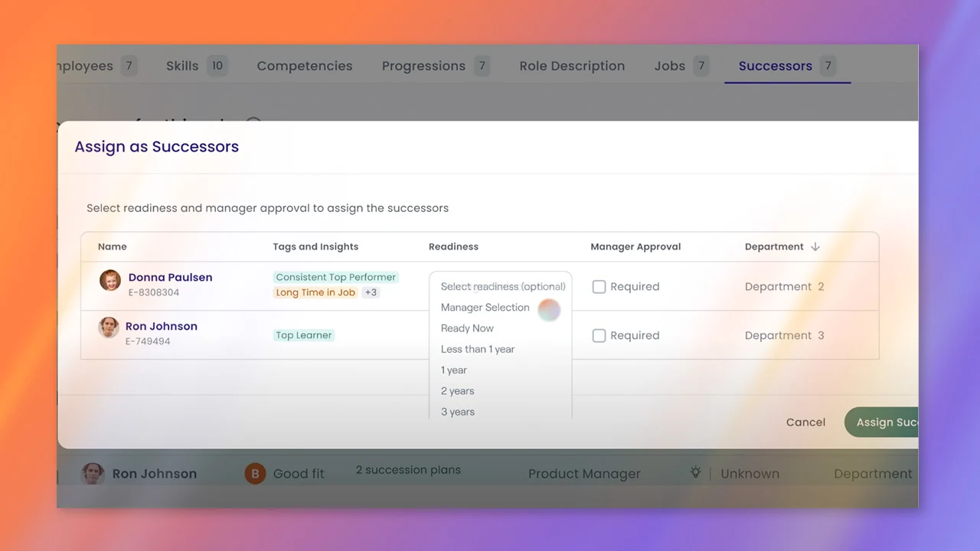The image size is (980, 551).
Task: Open the Role Description tab
Action: click(x=572, y=66)
